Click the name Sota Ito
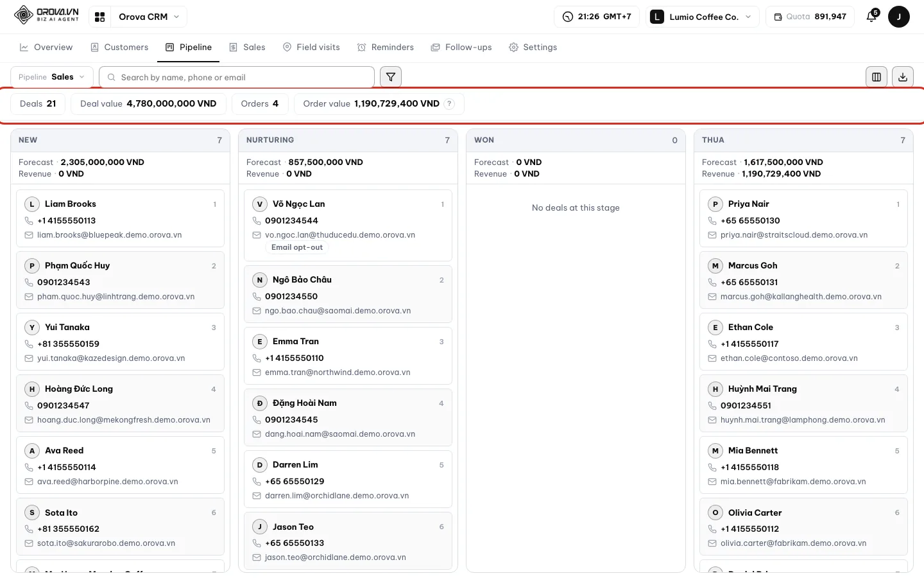924x578 pixels. (61, 512)
